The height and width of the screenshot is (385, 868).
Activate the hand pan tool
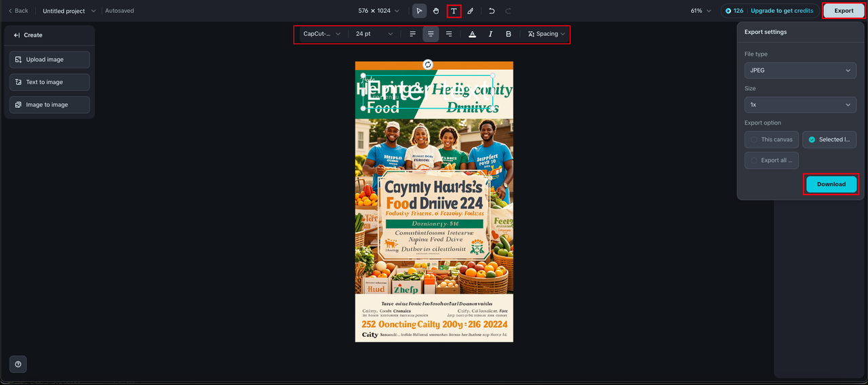point(436,11)
